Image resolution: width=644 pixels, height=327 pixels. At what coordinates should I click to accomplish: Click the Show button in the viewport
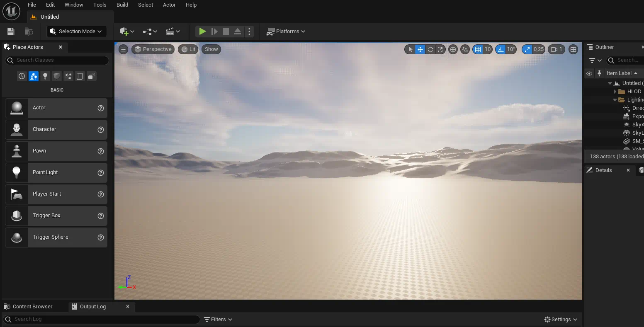pos(211,49)
